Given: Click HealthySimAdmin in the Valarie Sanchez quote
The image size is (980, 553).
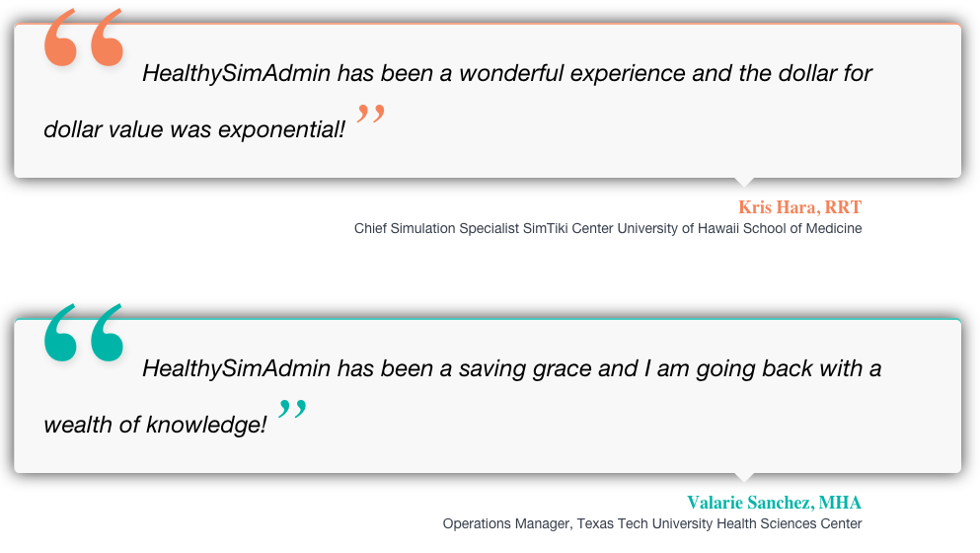Looking at the screenshot, I should [x=236, y=368].
